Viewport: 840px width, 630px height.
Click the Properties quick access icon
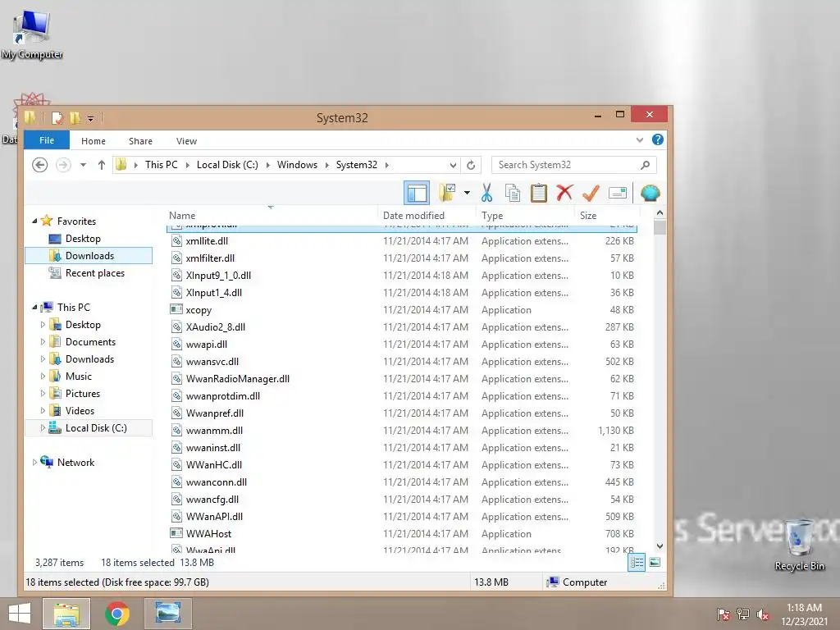(57, 118)
